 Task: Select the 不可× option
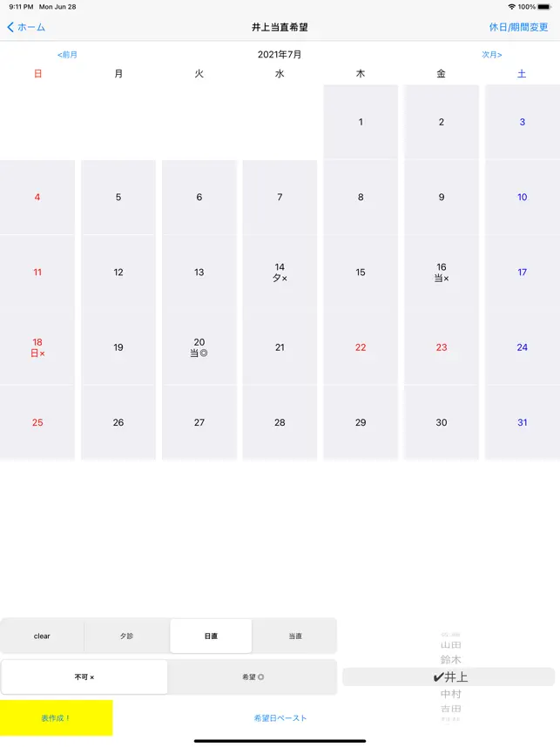pyautogui.click(x=84, y=676)
